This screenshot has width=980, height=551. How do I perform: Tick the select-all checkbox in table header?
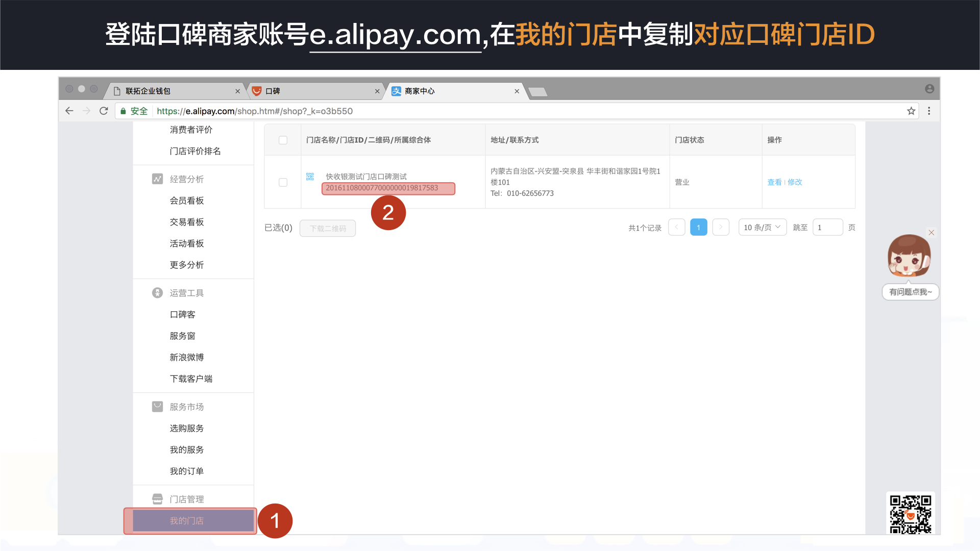283,140
